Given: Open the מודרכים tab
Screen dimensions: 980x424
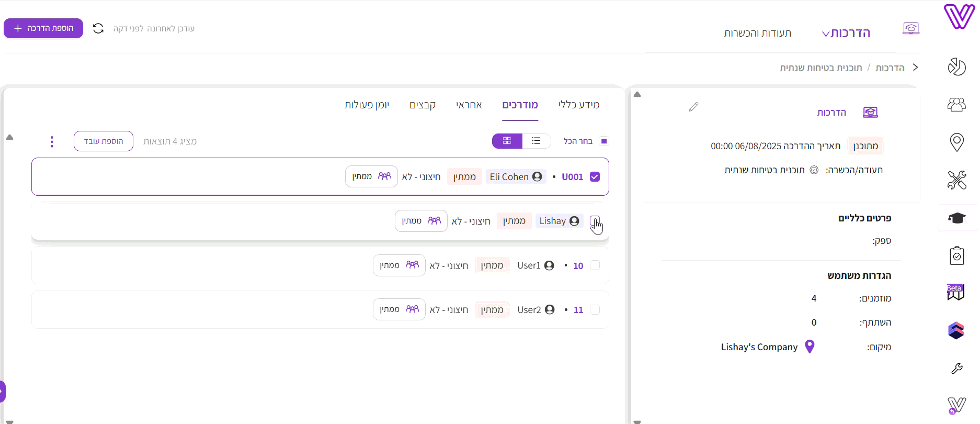Looking at the screenshot, I should [x=520, y=105].
